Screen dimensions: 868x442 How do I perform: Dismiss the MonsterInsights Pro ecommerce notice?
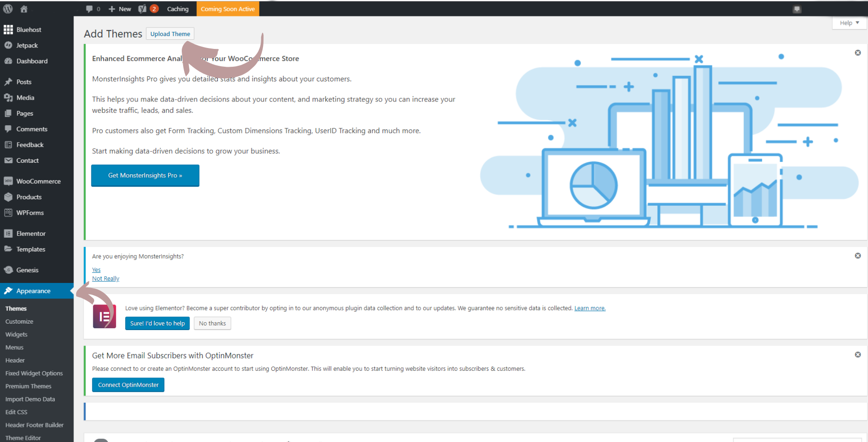857,53
